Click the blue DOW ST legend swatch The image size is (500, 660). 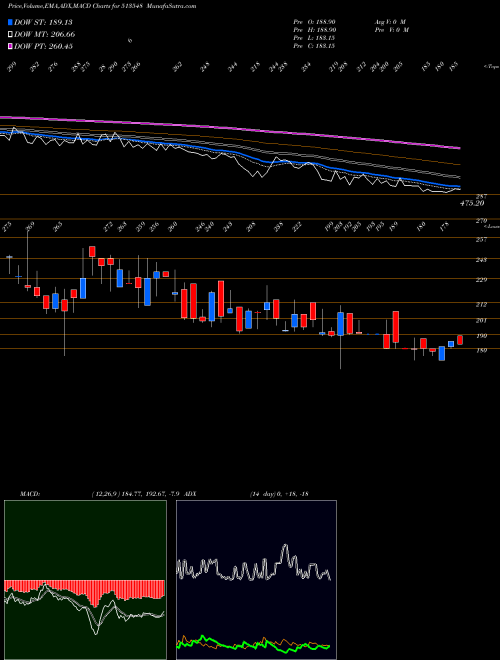pyautogui.click(x=11, y=22)
